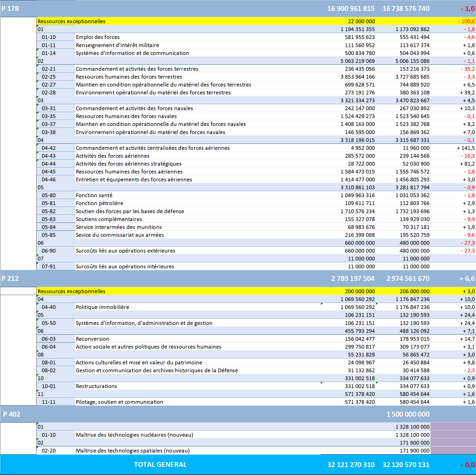The width and height of the screenshot is (476, 475).
Task: Select code cell 02-21
Action: tap(48, 69)
